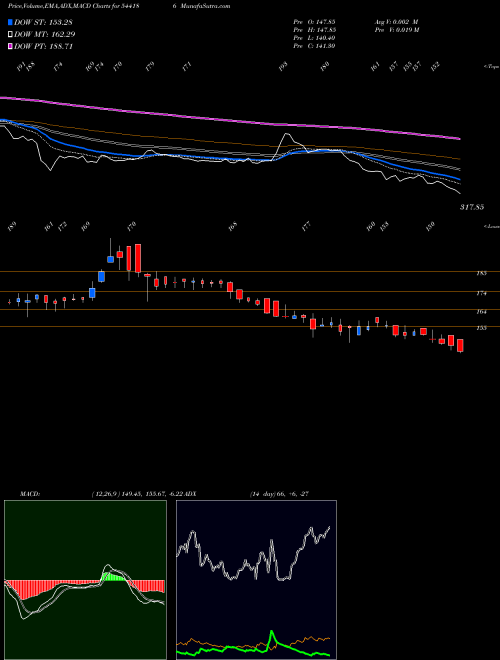This screenshot has height=660, width=500.
Task: Open the dark blue ADX chart panel
Action: click(x=256, y=580)
